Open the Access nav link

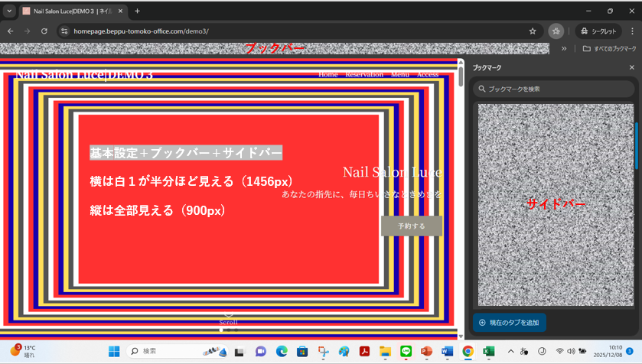[x=428, y=74]
